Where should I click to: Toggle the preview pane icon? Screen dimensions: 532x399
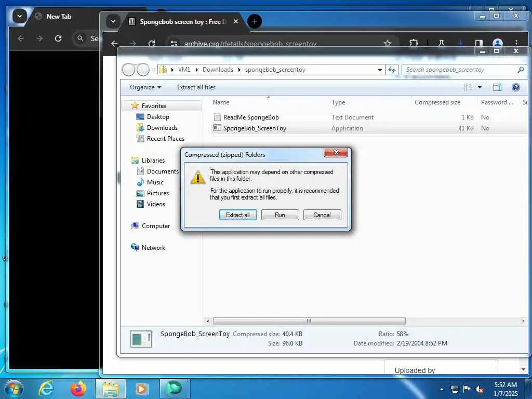pyautogui.click(x=497, y=87)
